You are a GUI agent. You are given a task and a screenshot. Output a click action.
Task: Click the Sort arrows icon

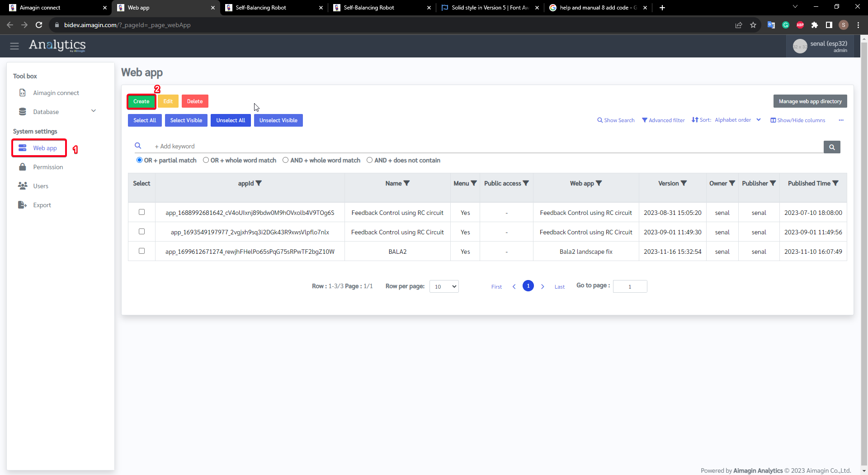pyautogui.click(x=695, y=120)
